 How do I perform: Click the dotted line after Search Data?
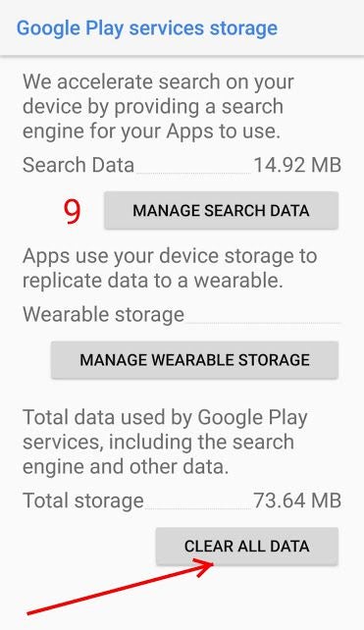(193, 173)
